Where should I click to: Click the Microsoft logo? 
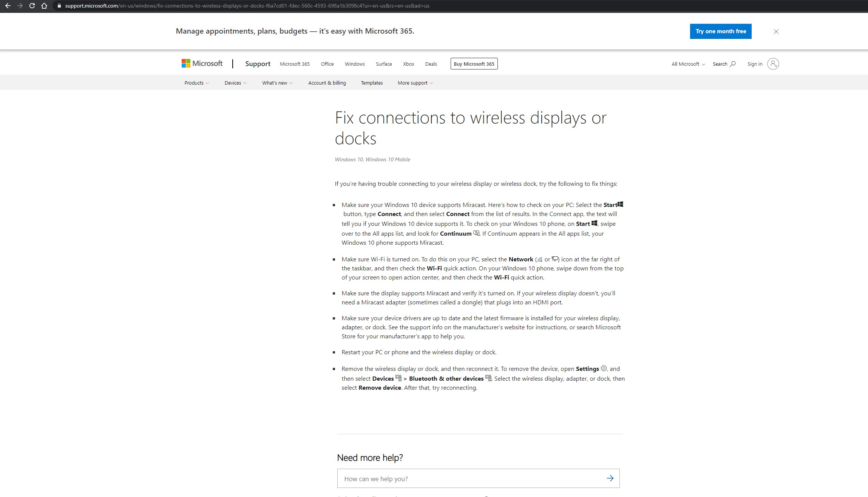[202, 63]
